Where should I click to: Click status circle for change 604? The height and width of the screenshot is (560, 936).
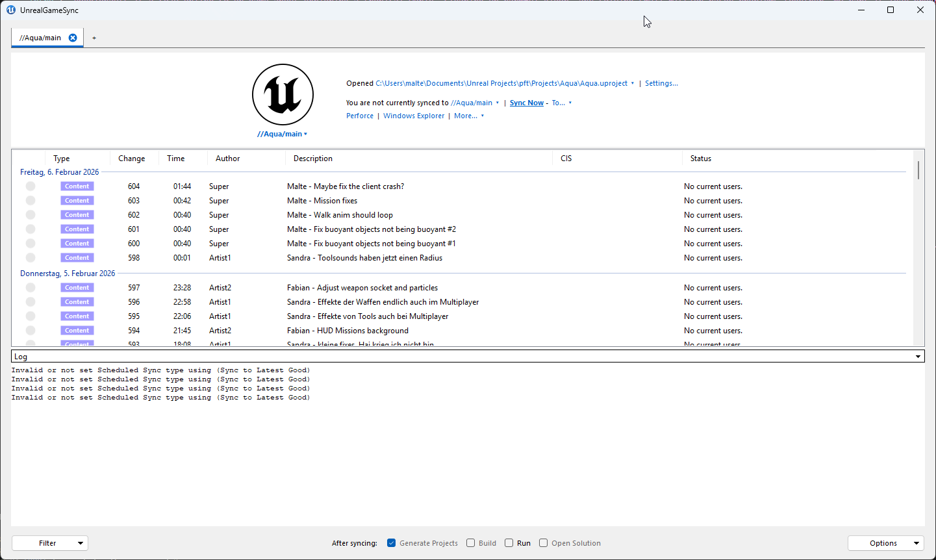tap(31, 186)
